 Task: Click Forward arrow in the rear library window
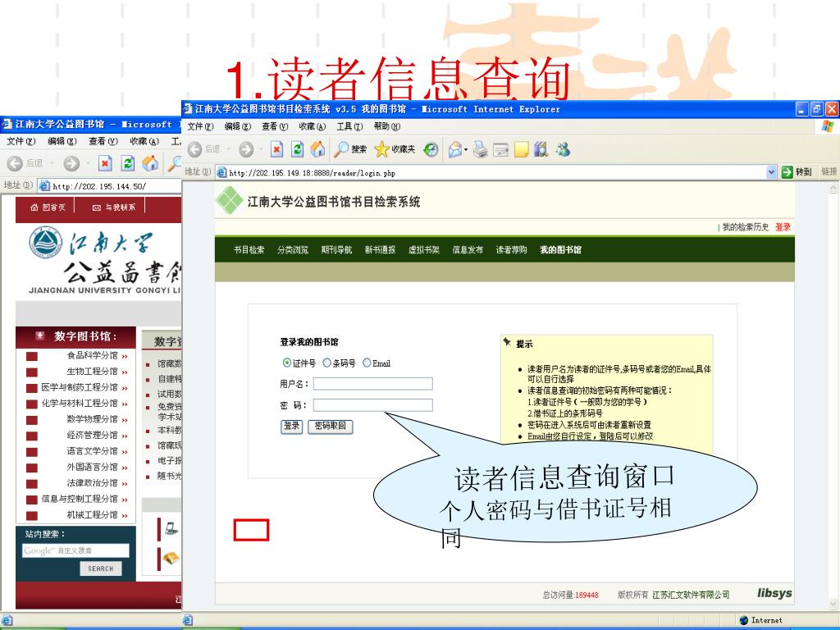(x=71, y=163)
